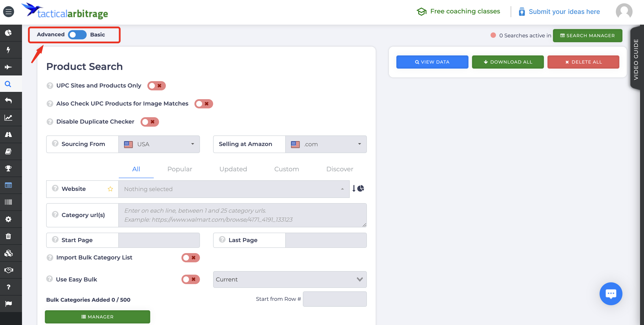Open the trash can sidebar icon
The image size is (644, 325).
pos(9,236)
